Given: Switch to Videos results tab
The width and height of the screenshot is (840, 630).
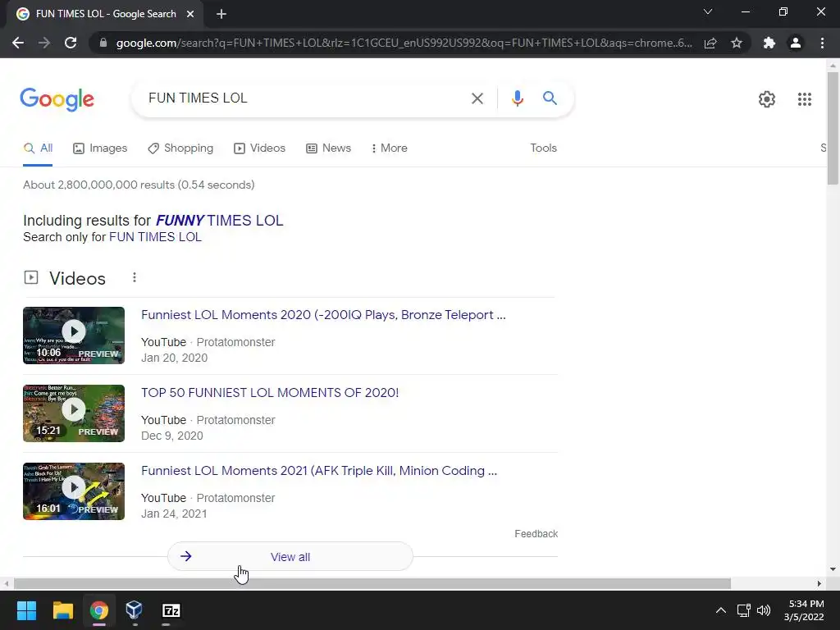Looking at the screenshot, I should [259, 148].
